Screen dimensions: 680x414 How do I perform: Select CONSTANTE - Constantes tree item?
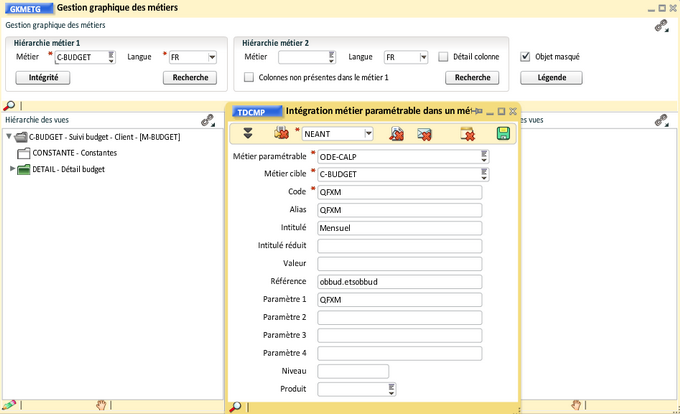74,153
